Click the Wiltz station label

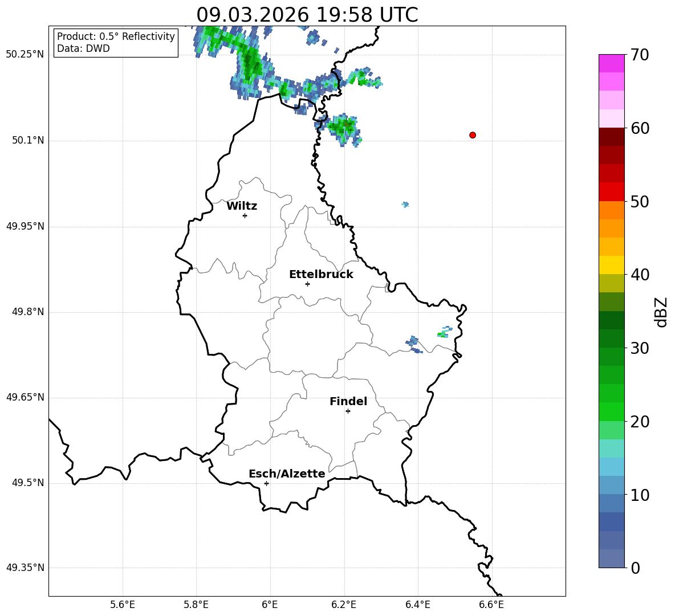coord(242,206)
